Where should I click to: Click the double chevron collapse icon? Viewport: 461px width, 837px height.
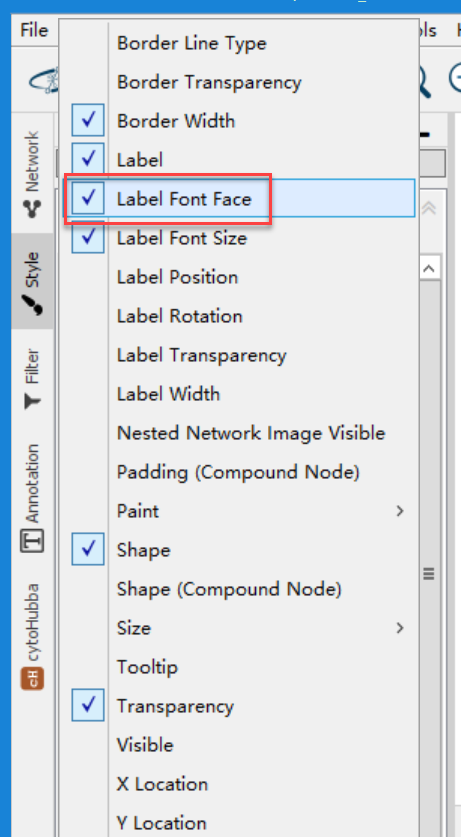429,208
